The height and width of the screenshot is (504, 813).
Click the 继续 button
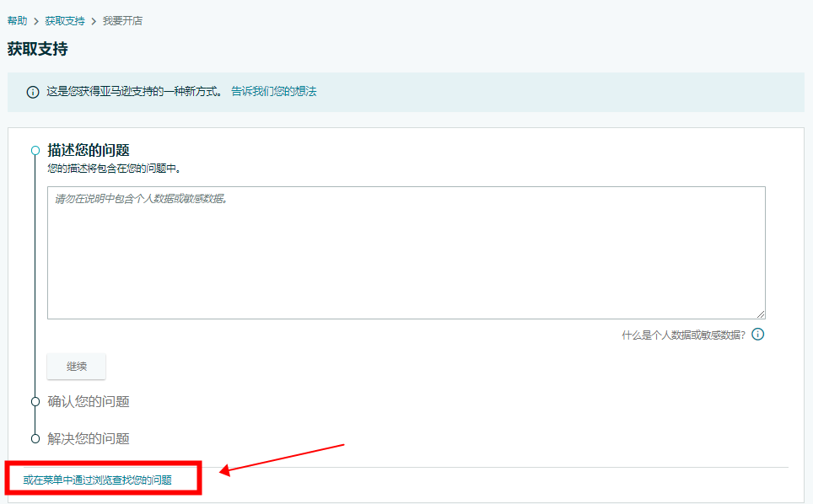(76, 367)
